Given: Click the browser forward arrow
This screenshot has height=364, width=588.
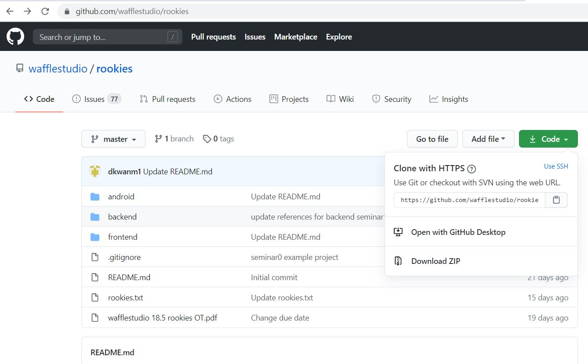Looking at the screenshot, I should click(x=27, y=11).
